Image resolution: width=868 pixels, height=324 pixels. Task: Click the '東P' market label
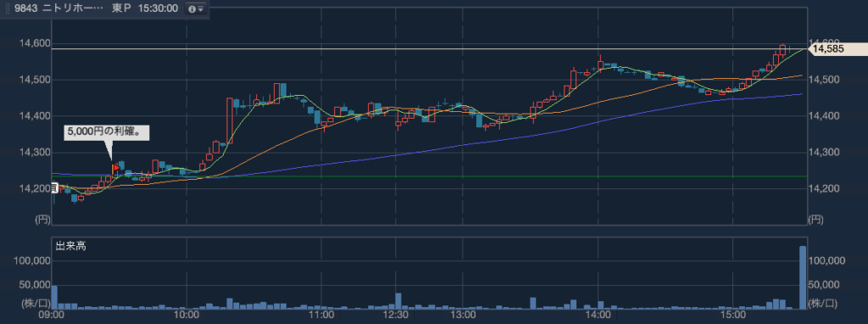(x=121, y=8)
